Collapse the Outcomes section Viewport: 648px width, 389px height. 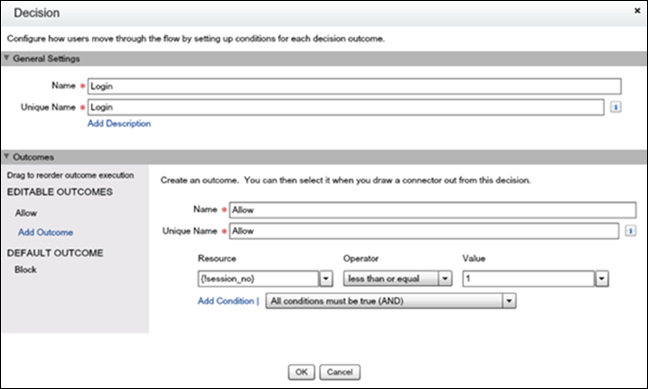point(6,157)
